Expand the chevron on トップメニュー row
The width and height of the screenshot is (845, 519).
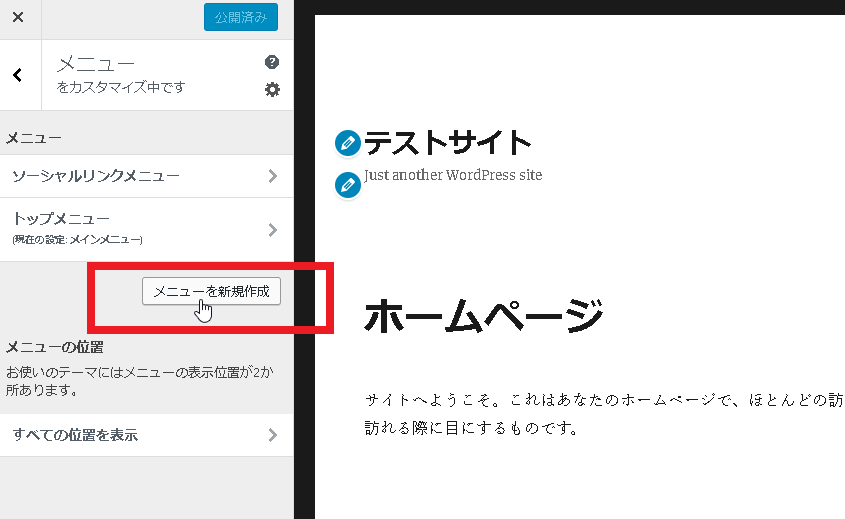273,230
